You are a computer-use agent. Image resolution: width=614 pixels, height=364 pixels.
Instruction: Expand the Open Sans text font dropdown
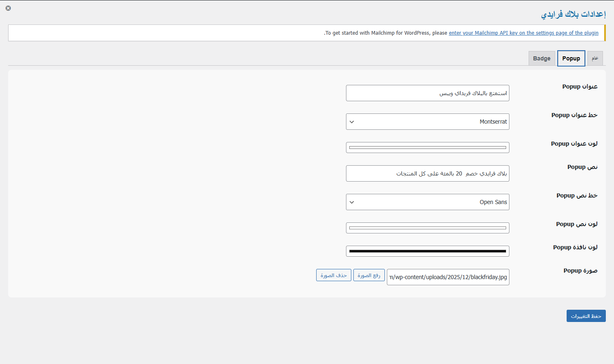click(x=427, y=202)
